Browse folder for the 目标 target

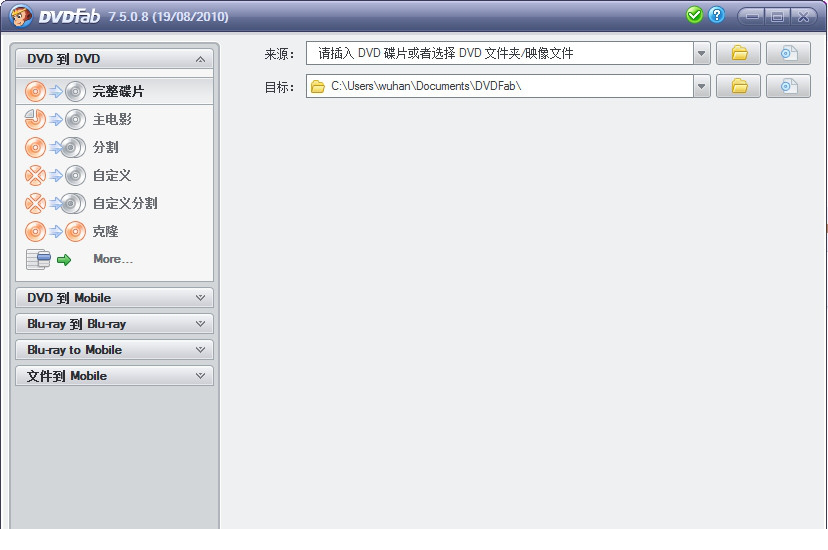[x=738, y=86]
